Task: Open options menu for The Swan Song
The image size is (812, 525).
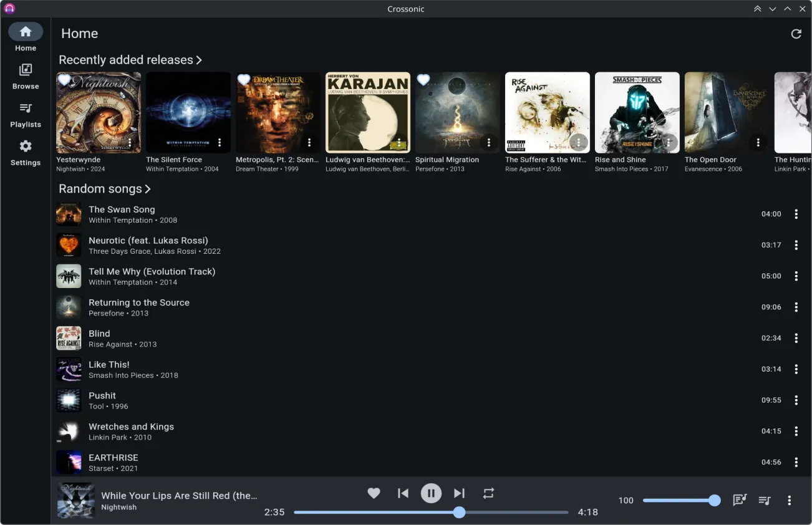Action: pos(796,214)
